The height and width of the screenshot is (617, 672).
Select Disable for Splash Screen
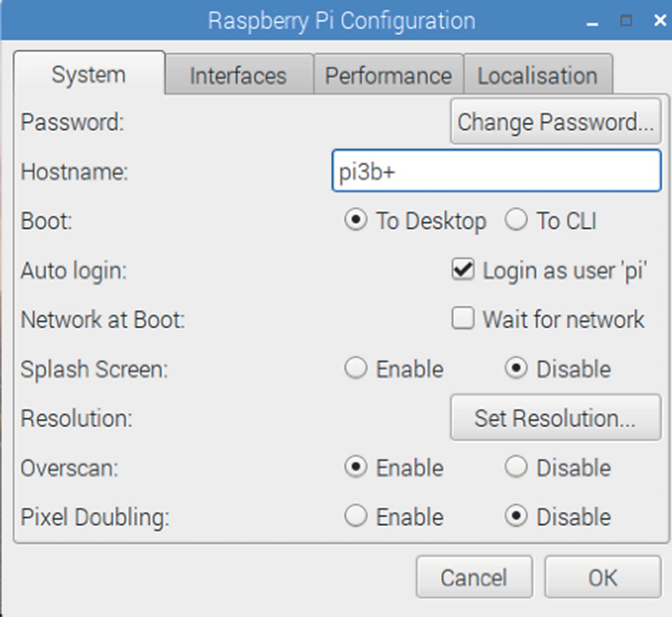(516, 369)
